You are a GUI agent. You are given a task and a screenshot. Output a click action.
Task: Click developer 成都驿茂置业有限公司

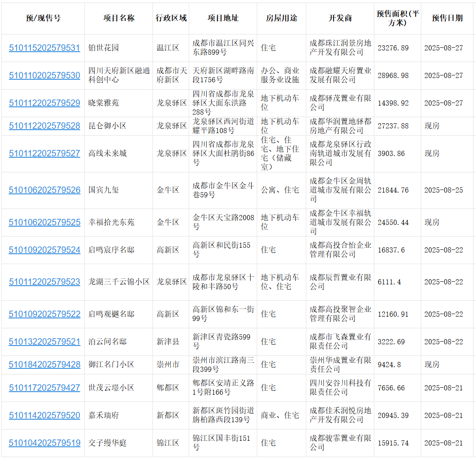tap(340, 103)
